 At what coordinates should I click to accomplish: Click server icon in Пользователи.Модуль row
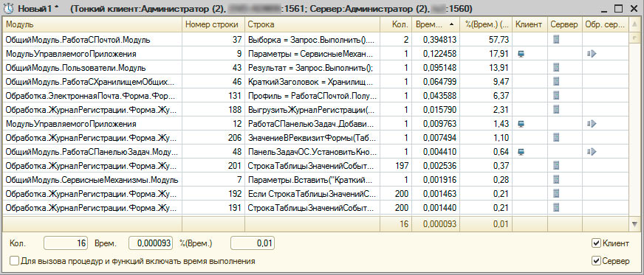[557, 68]
